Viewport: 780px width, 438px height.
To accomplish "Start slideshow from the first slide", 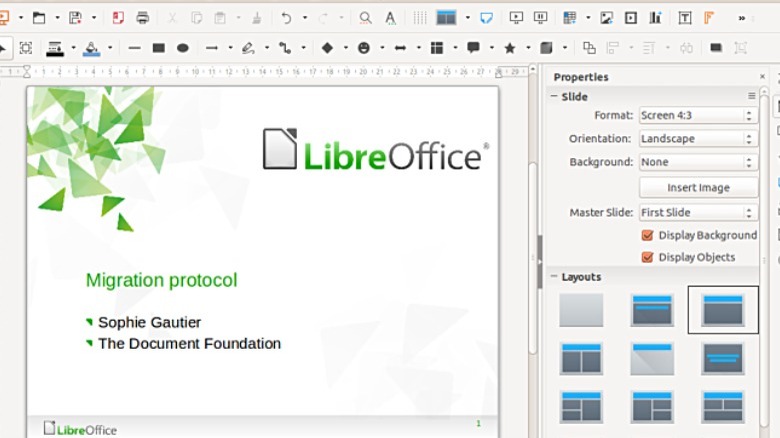I will click(516, 18).
